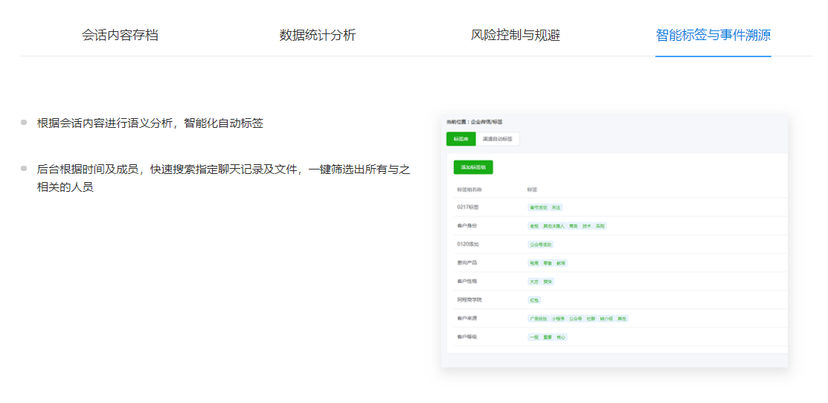
Task: Open the 会话内容存档 tab
Action: point(120,35)
